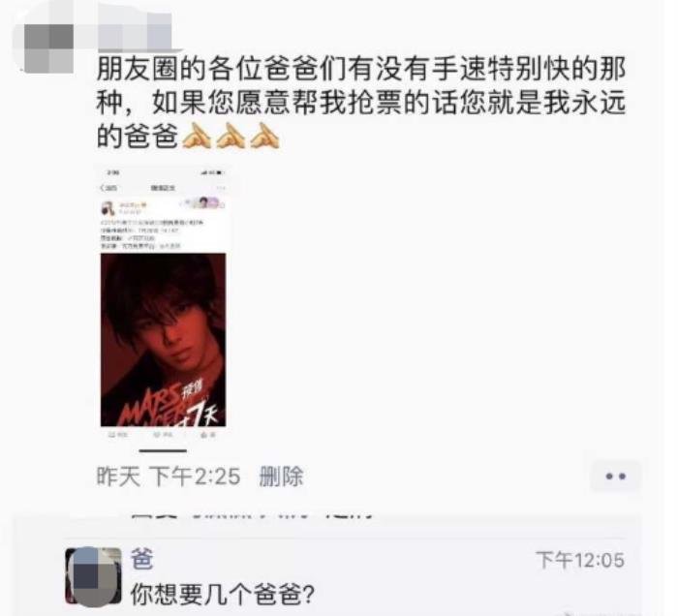678x616 pixels.
Task: Select the post text starting with 朋友圈的各位爸爸们
Action: [361, 103]
